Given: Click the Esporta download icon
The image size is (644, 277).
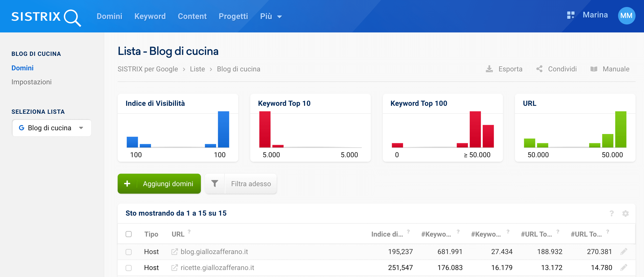Looking at the screenshot, I should [x=489, y=69].
